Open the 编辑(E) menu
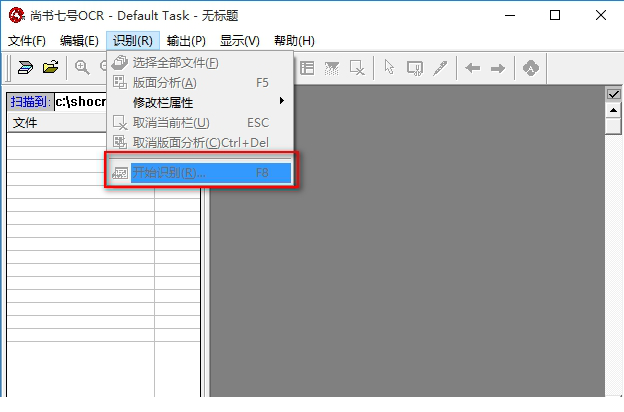Image resolution: width=624 pixels, height=412 pixels. pyautogui.click(x=79, y=41)
